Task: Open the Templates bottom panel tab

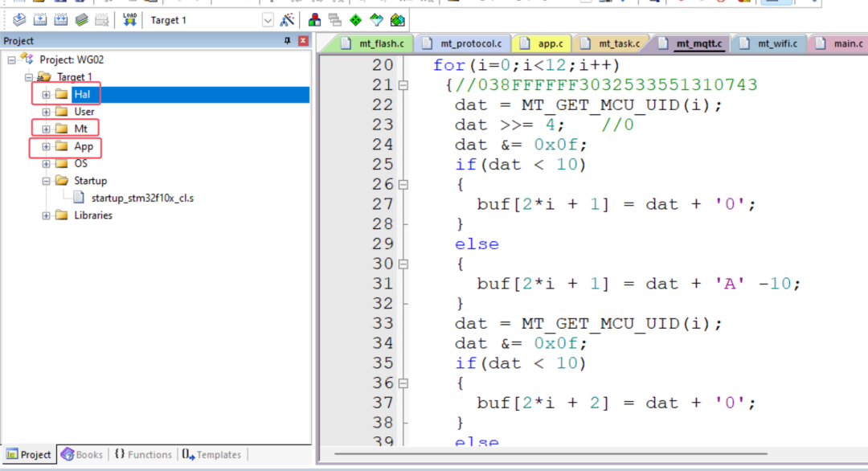Action: point(212,454)
